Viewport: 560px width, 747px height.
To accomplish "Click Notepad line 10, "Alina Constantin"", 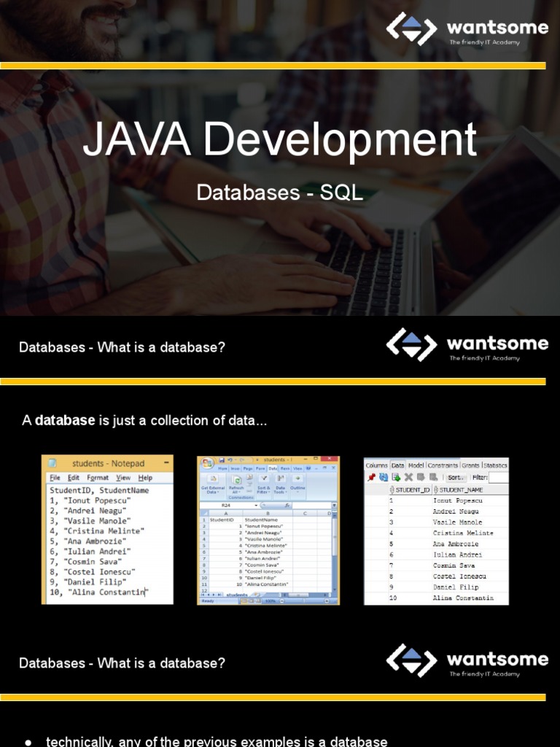I will pyautogui.click(x=98, y=592).
